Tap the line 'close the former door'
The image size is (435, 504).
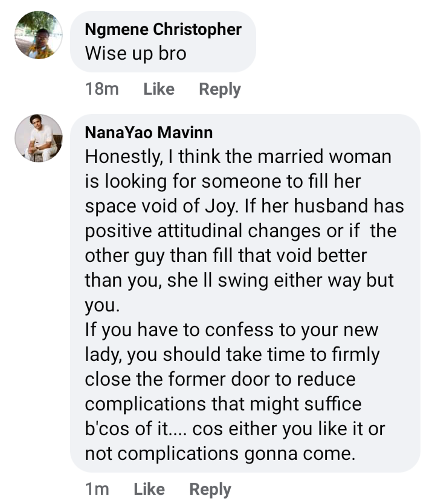tap(221, 379)
